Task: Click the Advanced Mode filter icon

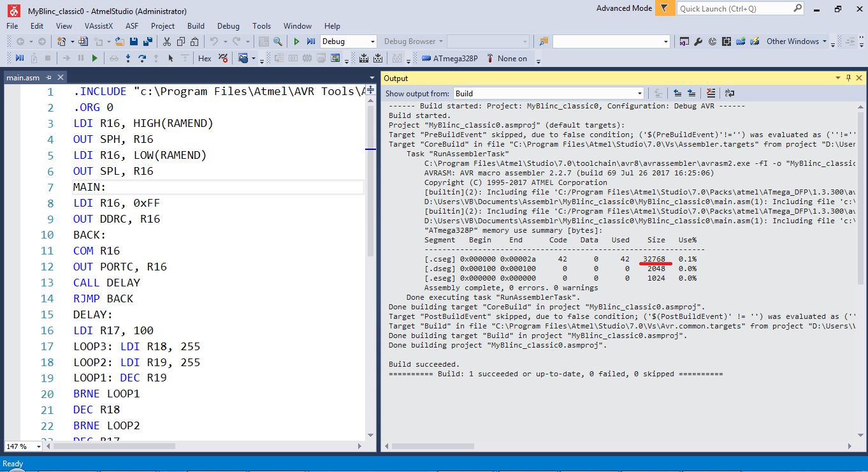Action: pyautogui.click(x=664, y=8)
